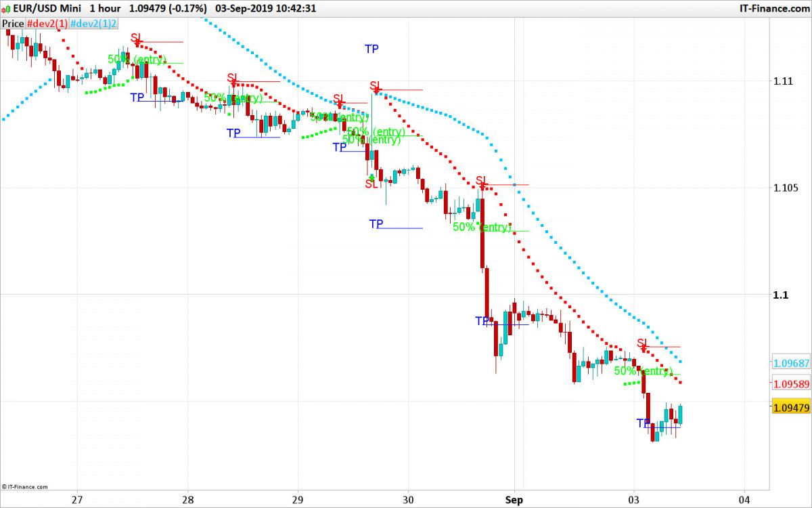Open the EUR/USD Mini instrument title

[x=45, y=7]
